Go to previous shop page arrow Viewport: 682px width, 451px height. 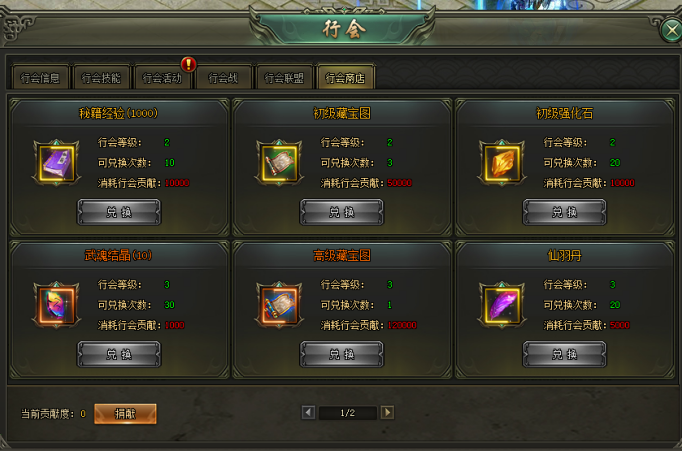(308, 412)
